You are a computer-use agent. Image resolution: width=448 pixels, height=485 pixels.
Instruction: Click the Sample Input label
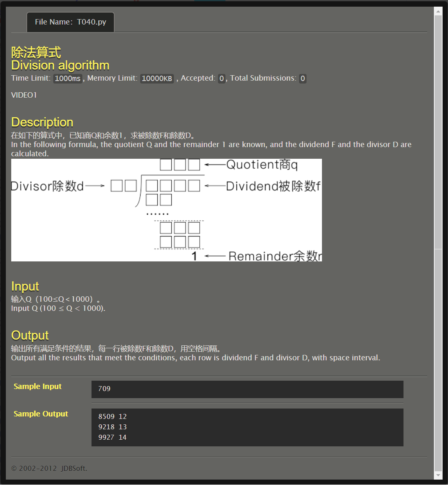coord(37,386)
